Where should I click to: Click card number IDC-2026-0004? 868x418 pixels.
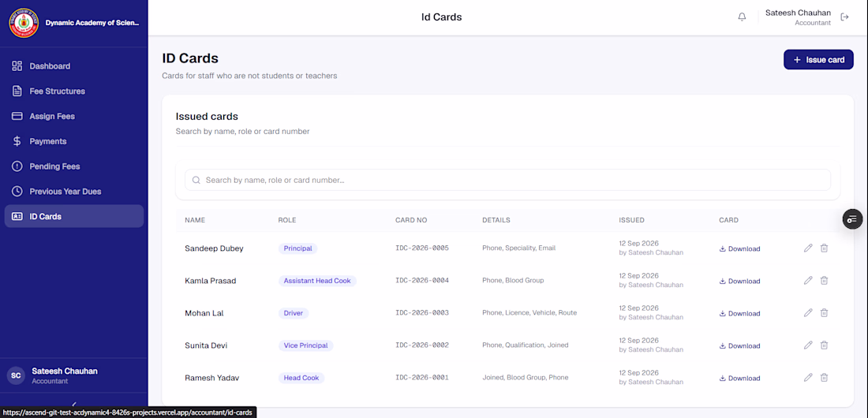pos(422,280)
